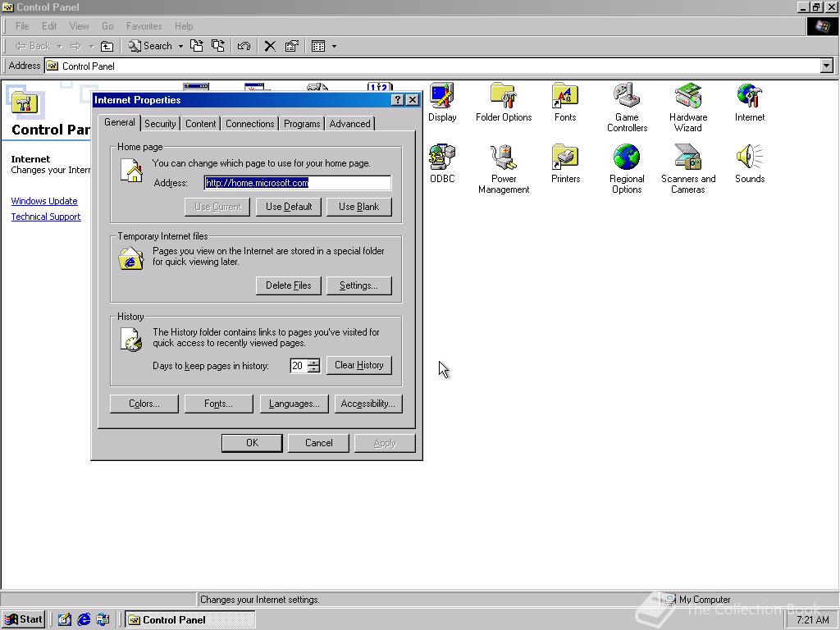Open the Languages dialog button
The height and width of the screenshot is (630, 840).
tap(294, 404)
